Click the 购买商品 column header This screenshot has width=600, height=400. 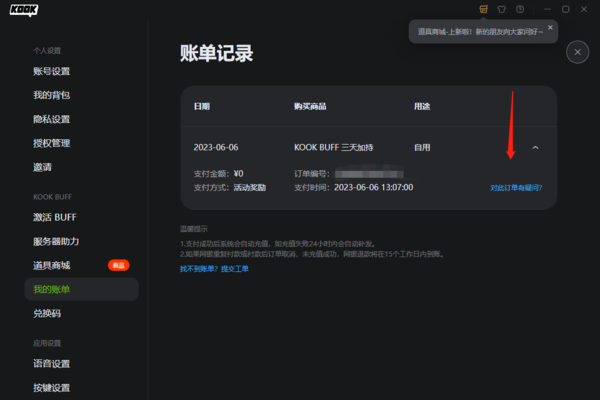310,106
